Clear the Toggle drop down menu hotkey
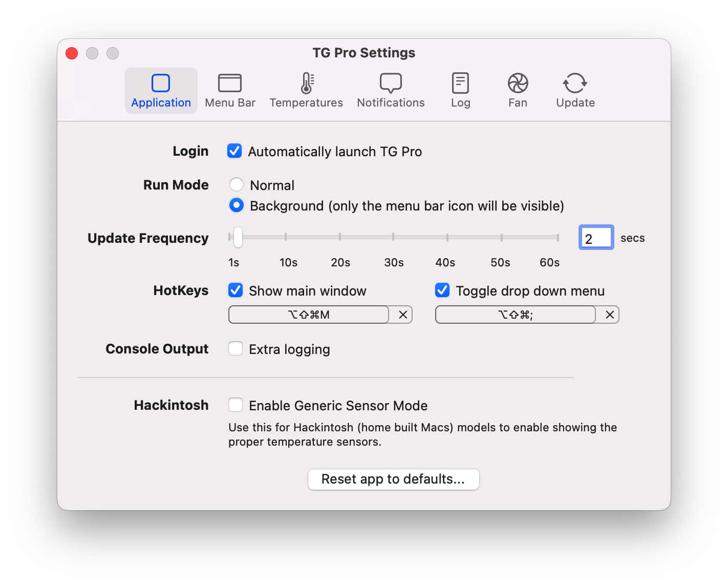 (x=609, y=315)
